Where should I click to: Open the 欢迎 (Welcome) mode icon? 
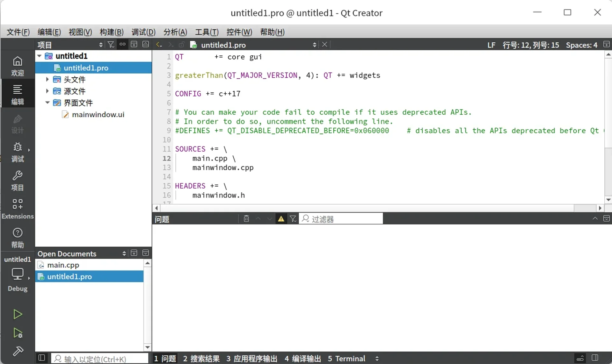18,65
